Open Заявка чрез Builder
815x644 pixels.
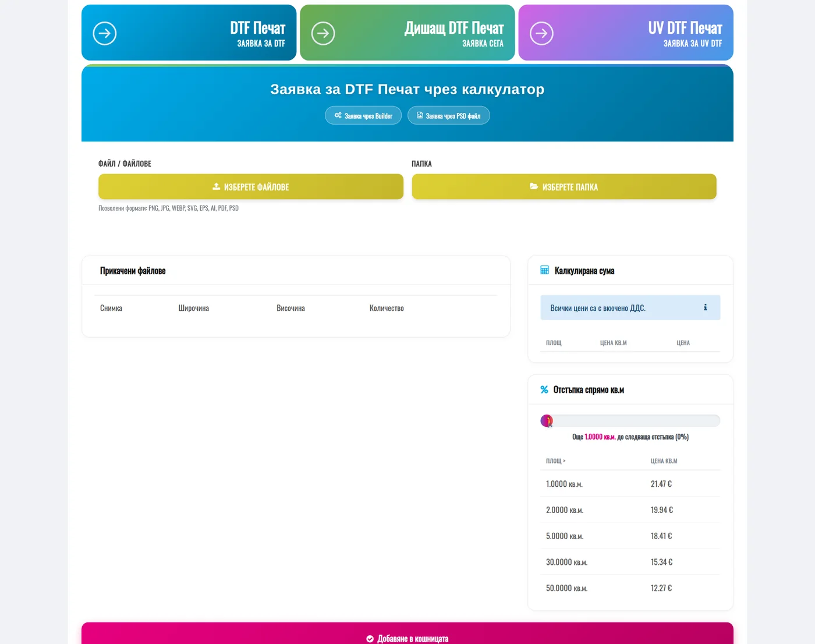point(363,115)
